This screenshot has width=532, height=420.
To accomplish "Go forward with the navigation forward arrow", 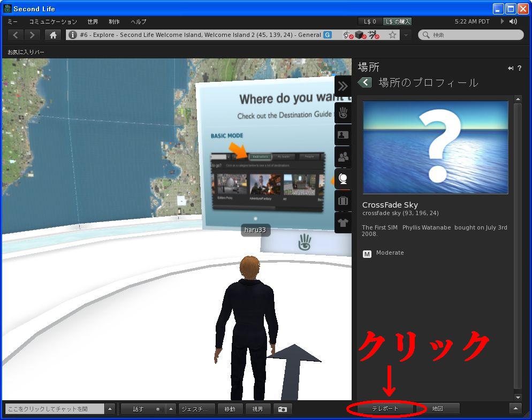I will (32, 35).
